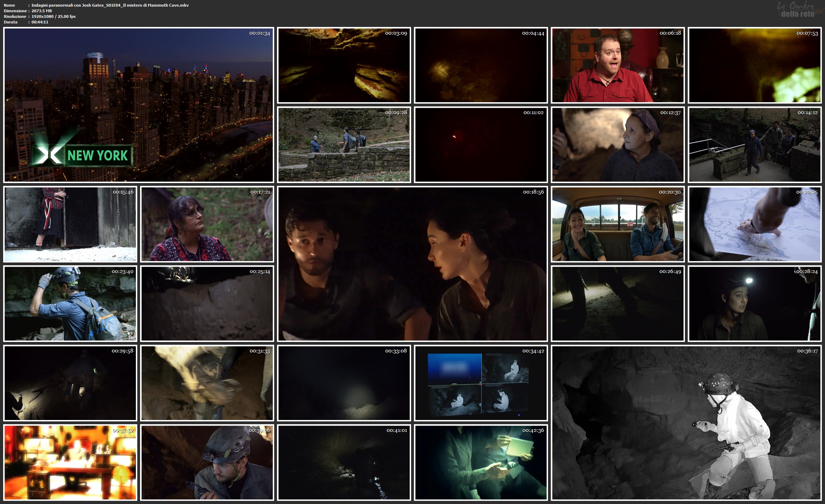Click the dark red light frame at 00:11:02

481,145
